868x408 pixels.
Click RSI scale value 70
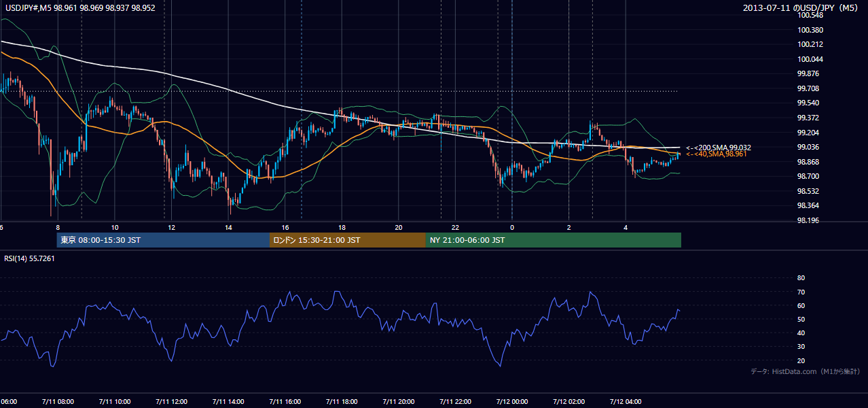801,292
